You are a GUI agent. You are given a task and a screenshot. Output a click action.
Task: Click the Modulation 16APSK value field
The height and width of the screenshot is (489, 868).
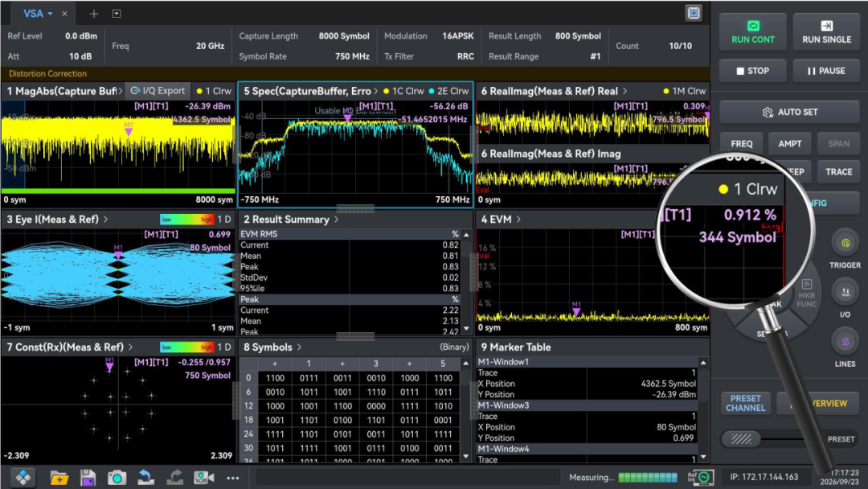click(x=429, y=36)
